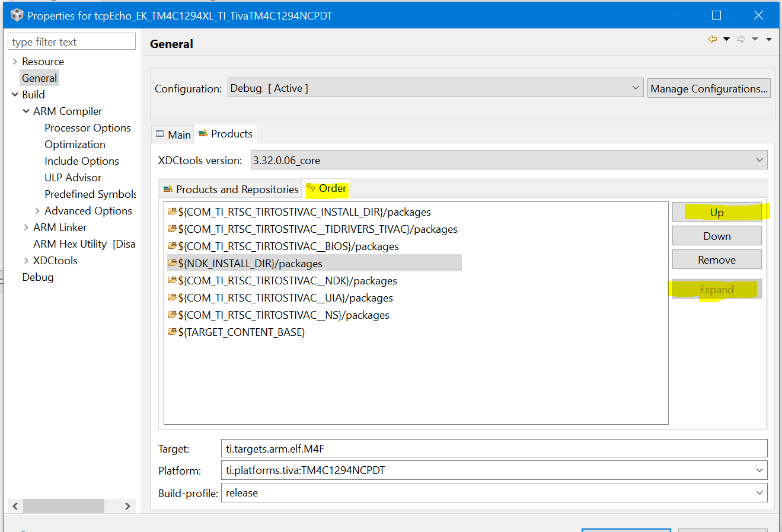Click the back navigation arrow icon
Image resolution: width=782 pixels, height=532 pixels.
(713, 39)
